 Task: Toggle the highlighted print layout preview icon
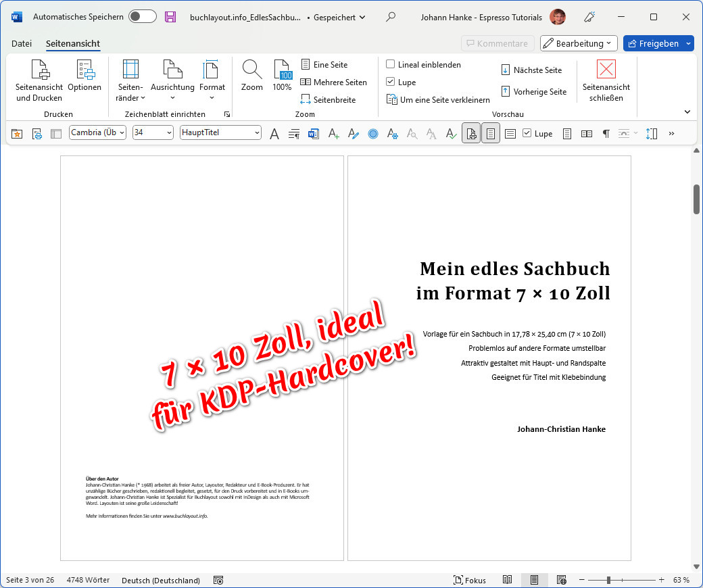(x=471, y=134)
